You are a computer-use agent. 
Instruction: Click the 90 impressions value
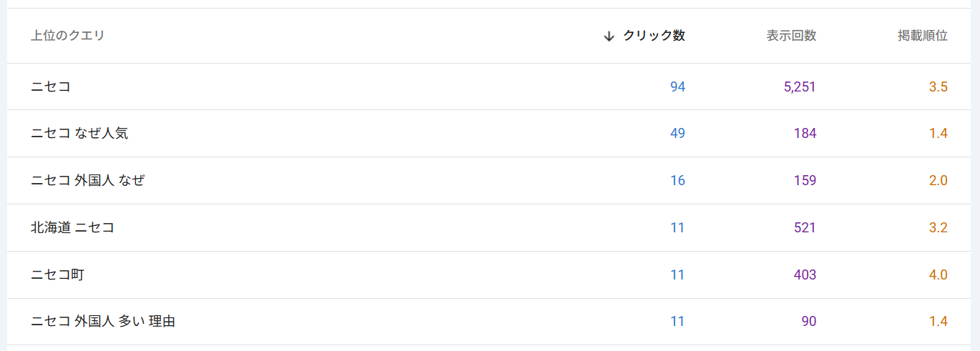click(808, 322)
